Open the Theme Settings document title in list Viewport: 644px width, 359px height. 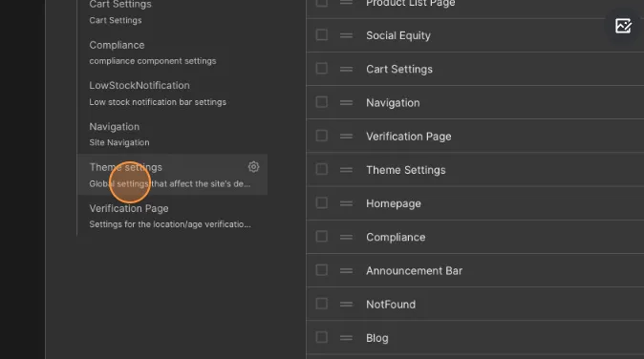click(406, 170)
